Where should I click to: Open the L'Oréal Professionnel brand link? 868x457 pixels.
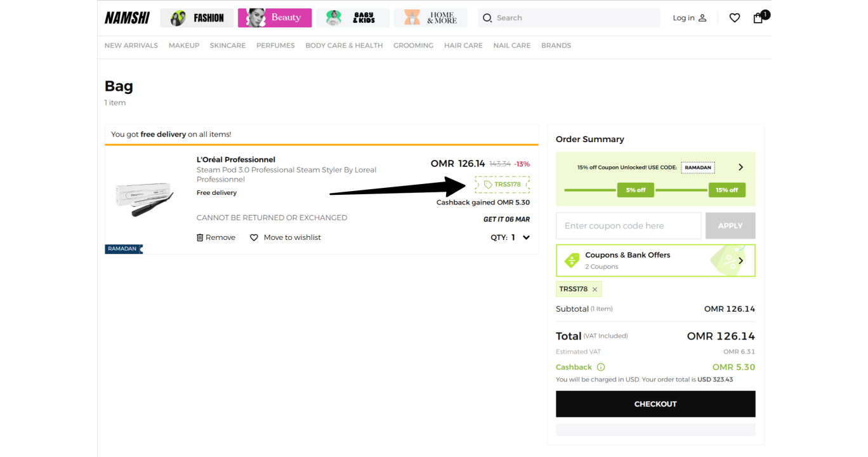pyautogui.click(x=236, y=159)
